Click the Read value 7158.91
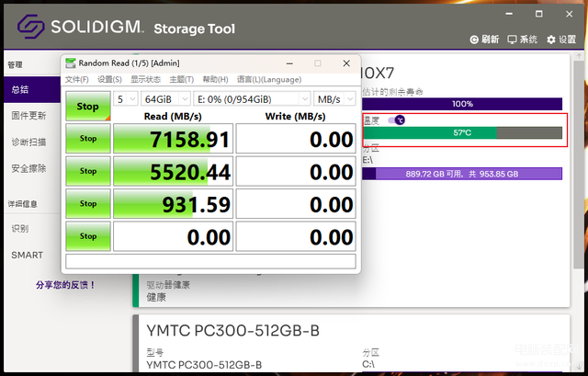The width and height of the screenshot is (588, 376). coord(173,139)
